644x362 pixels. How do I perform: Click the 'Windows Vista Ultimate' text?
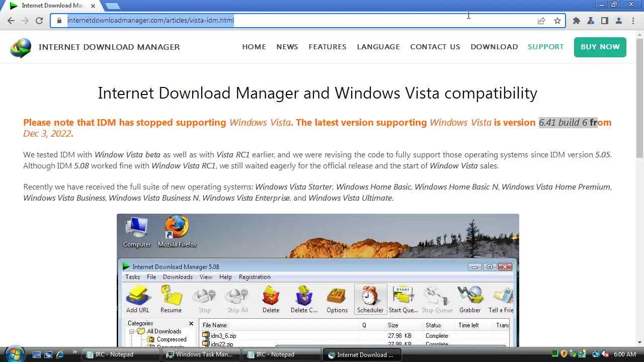(350, 198)
